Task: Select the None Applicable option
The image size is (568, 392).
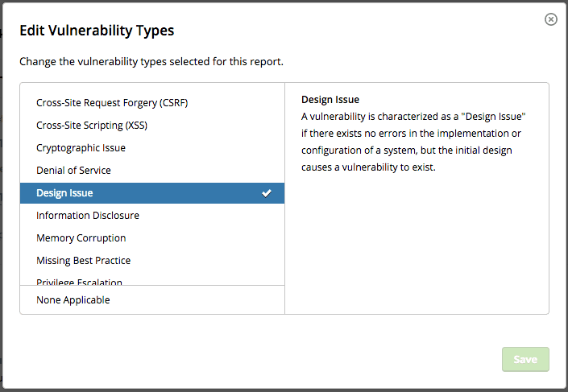Action: click(73, 300)
